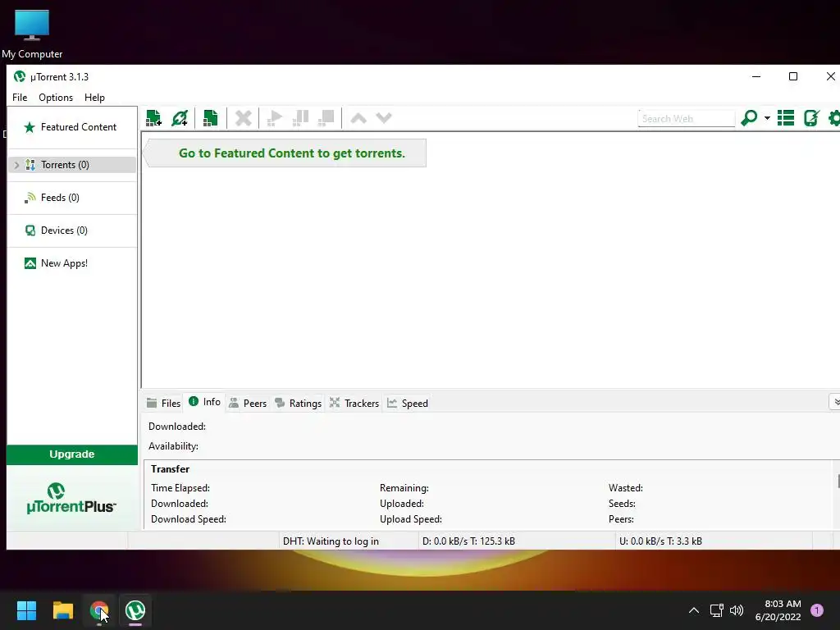Click the Pause torrent icon
Image resolution: width=840 pixels, height=630 pixels.
coord(300,118)
